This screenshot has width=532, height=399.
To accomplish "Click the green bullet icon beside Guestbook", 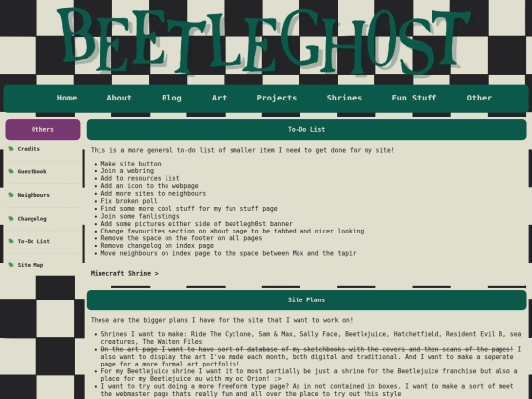I will 11,171.
